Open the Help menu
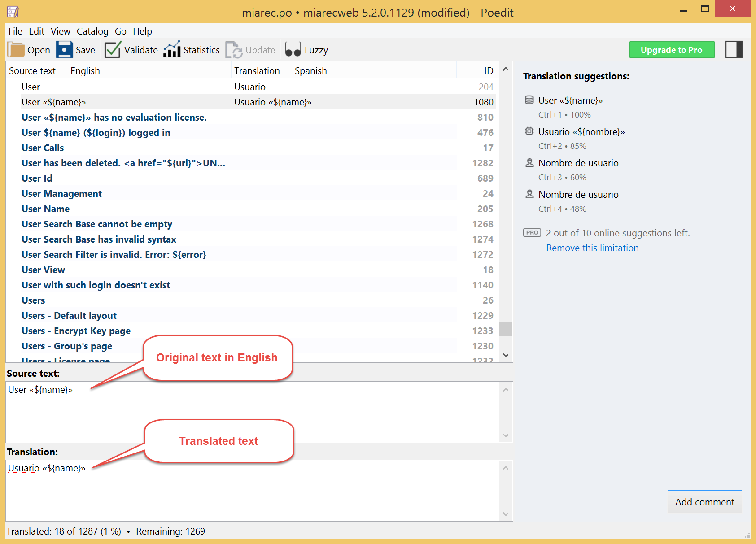The image size is (756, 544). (x=142, y=31)
